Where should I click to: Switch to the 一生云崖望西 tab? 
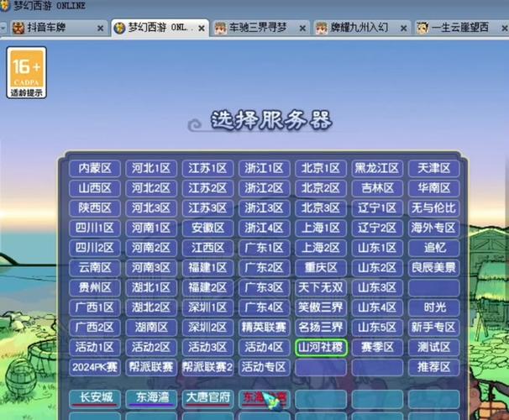point(462,29)
